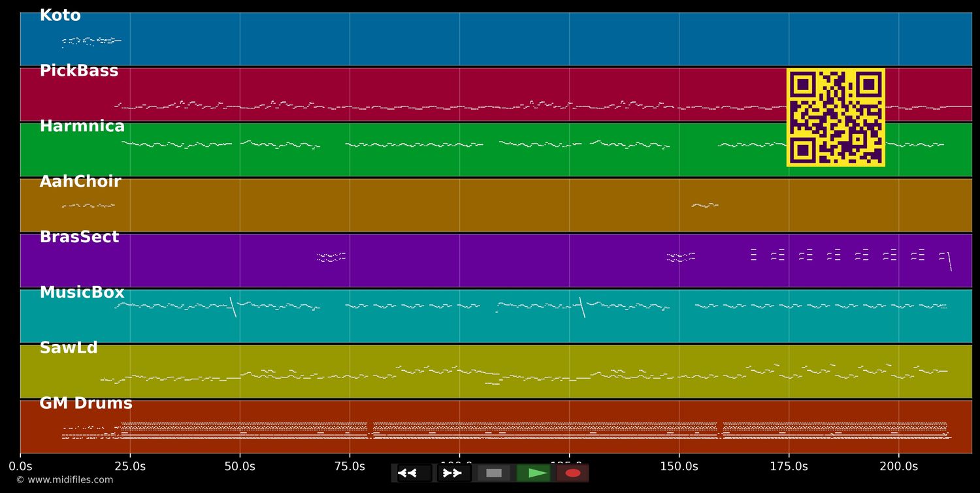Image resolution: width=980 pixels, height=493 pixels.
Task: Click the 50.0s time axis label
Action: point(240,467)
